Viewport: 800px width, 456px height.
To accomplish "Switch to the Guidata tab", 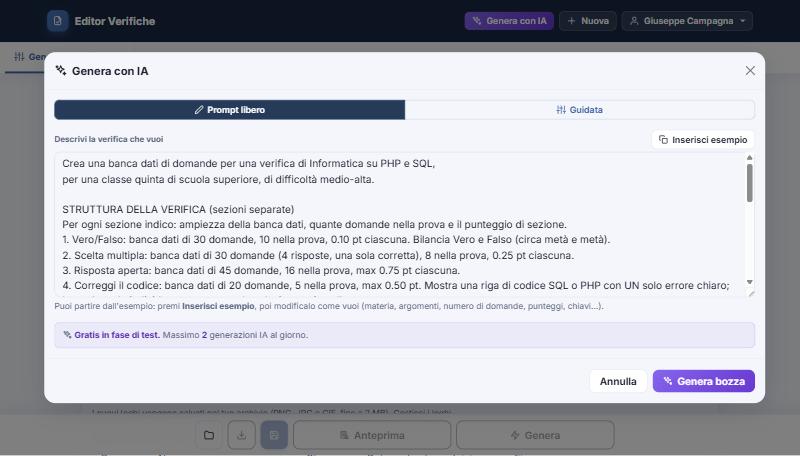I will point(580,110).
